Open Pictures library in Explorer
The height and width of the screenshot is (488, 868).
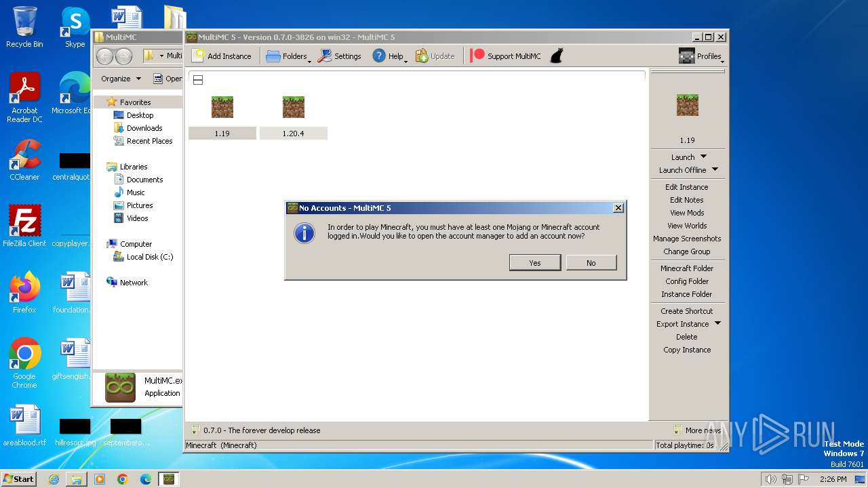coord(140,205)
